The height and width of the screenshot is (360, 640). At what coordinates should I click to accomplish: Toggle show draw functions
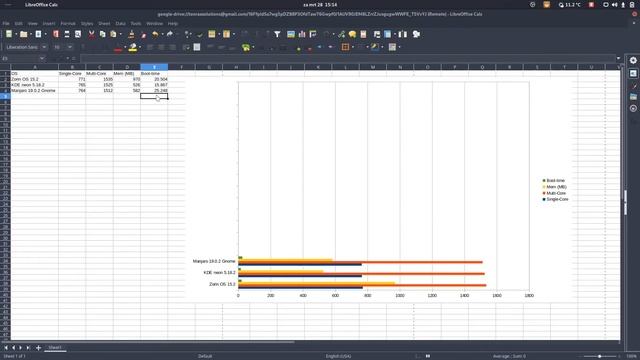tap(416, 34)
